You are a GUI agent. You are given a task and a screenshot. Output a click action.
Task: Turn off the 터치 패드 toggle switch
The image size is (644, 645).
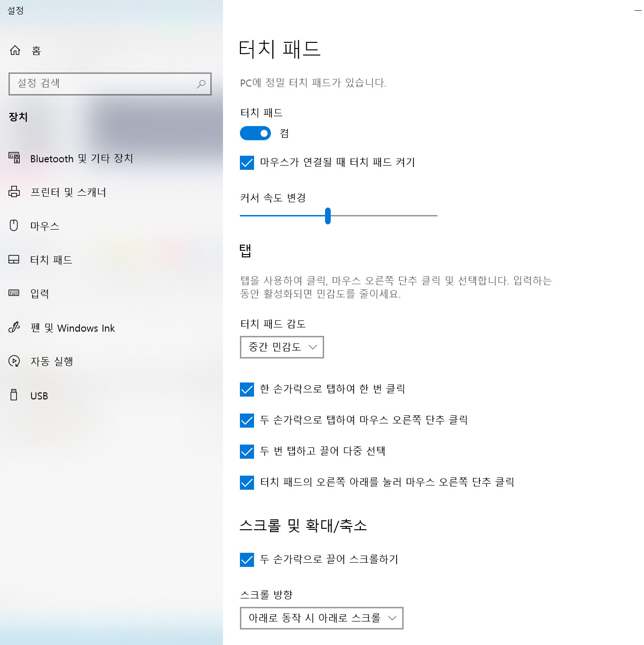click(255, 134)
